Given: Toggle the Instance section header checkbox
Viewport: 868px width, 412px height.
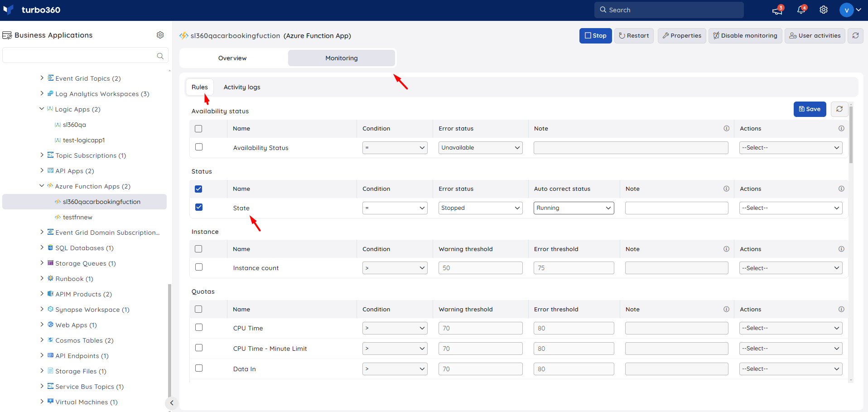Looking at the screenshot, I should tap(198, 249).
